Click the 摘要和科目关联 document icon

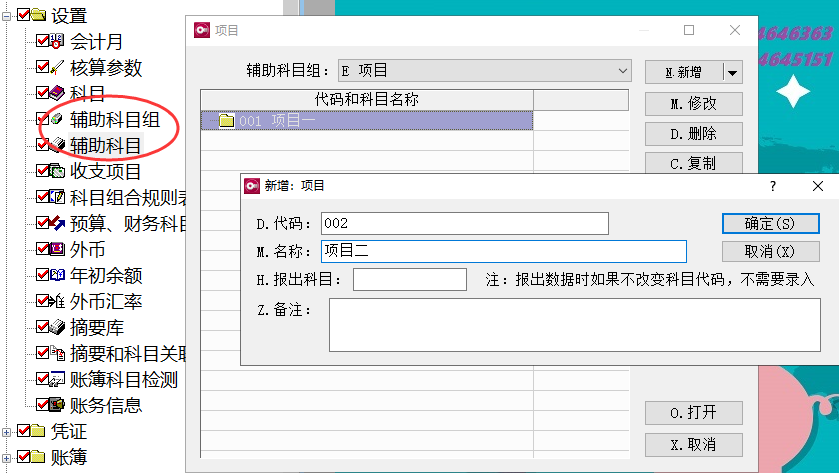[57, 353]
